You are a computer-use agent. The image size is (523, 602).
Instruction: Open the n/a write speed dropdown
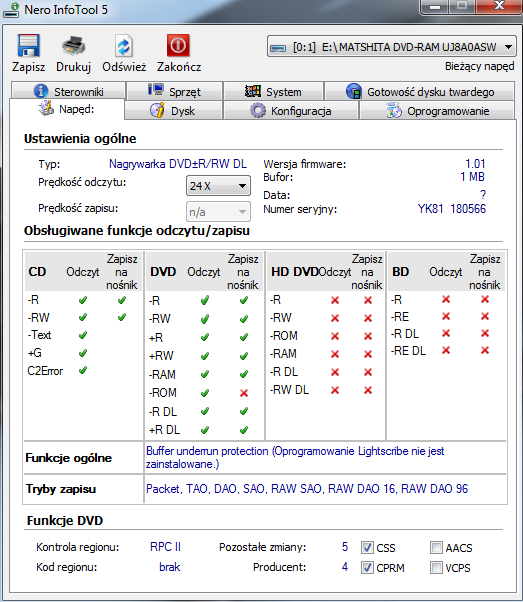click(218, 212)
